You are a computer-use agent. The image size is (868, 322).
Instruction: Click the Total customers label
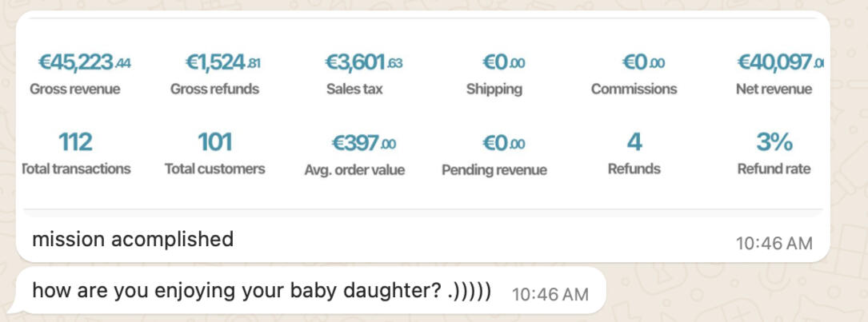(x=214, y=169)
